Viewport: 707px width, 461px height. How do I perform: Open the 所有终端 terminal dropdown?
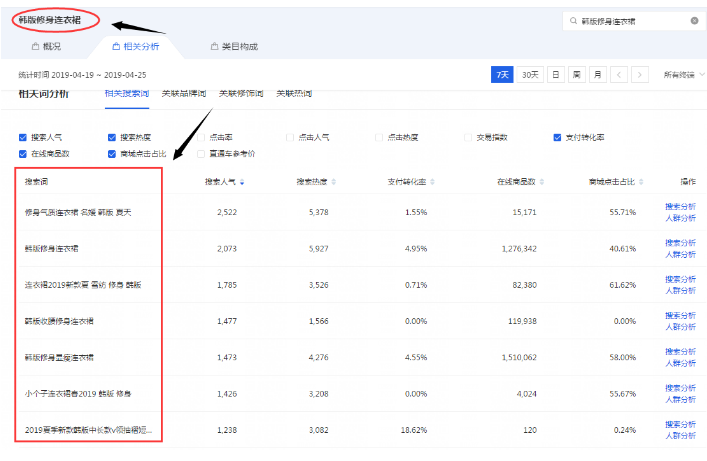684,75
